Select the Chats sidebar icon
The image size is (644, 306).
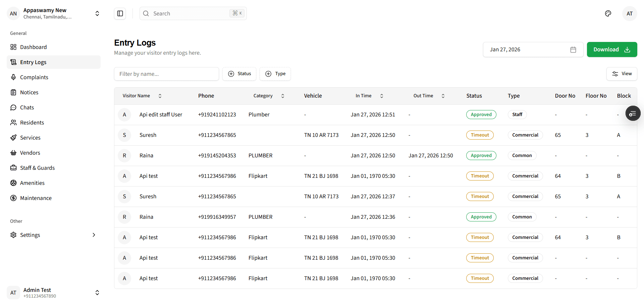(13, 107)
